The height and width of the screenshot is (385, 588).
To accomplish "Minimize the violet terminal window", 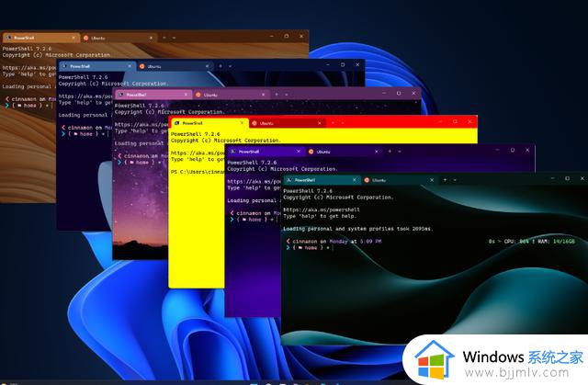I will 497,150.
